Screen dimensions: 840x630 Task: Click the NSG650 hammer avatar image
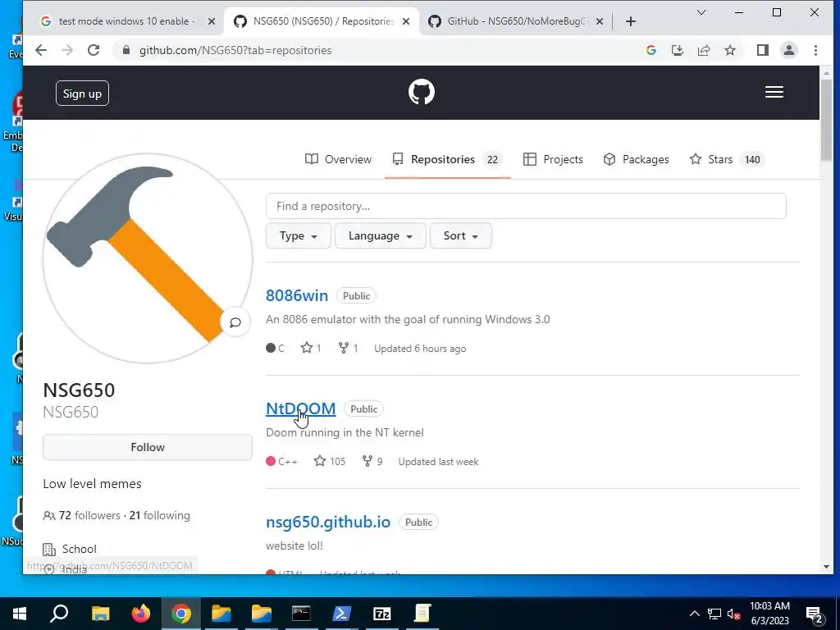[148, 258]
